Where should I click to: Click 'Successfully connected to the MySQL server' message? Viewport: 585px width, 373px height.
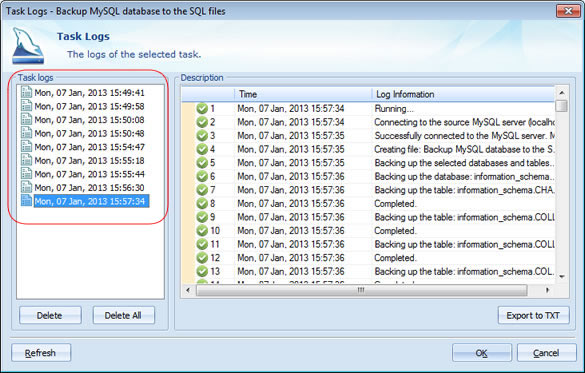point(464,136)
